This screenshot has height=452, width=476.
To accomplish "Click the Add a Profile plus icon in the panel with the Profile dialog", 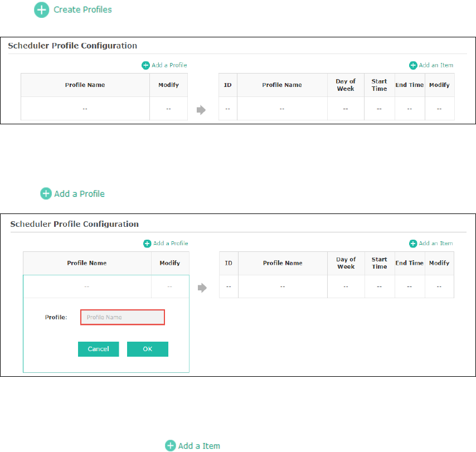I will tap(147, 244).
